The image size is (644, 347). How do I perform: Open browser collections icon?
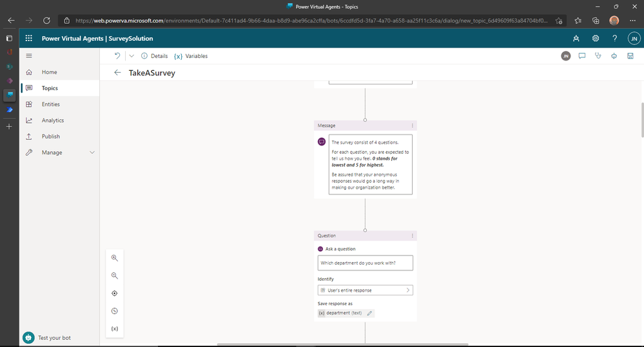click(x=596, y=21)
